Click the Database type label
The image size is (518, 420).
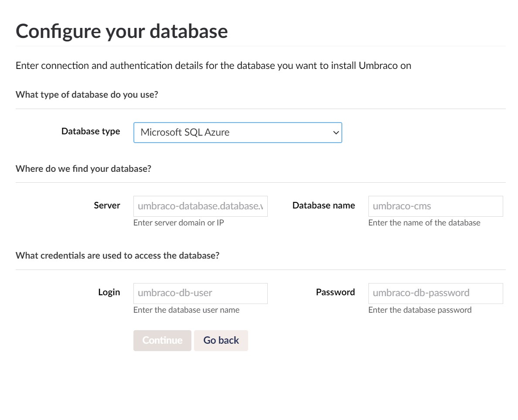coord(91,131)
